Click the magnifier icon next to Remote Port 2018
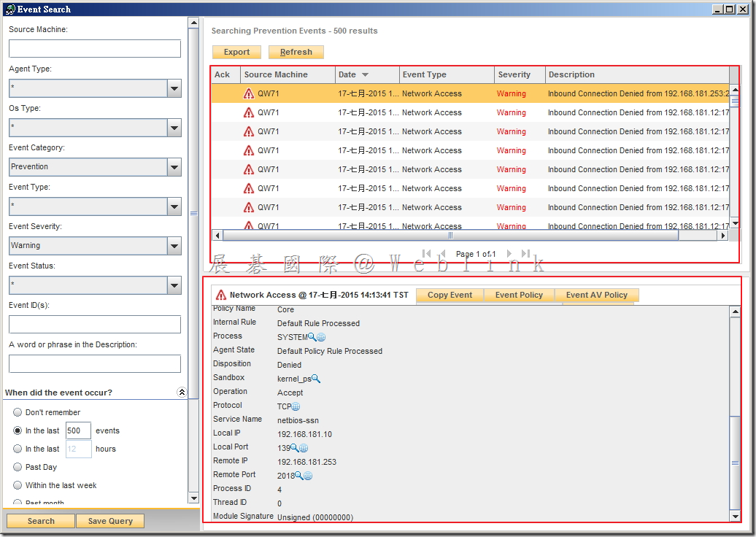Image resolution: width=756 pixels, height=537 pixels. pyautogui.click(x=299, y=476)
